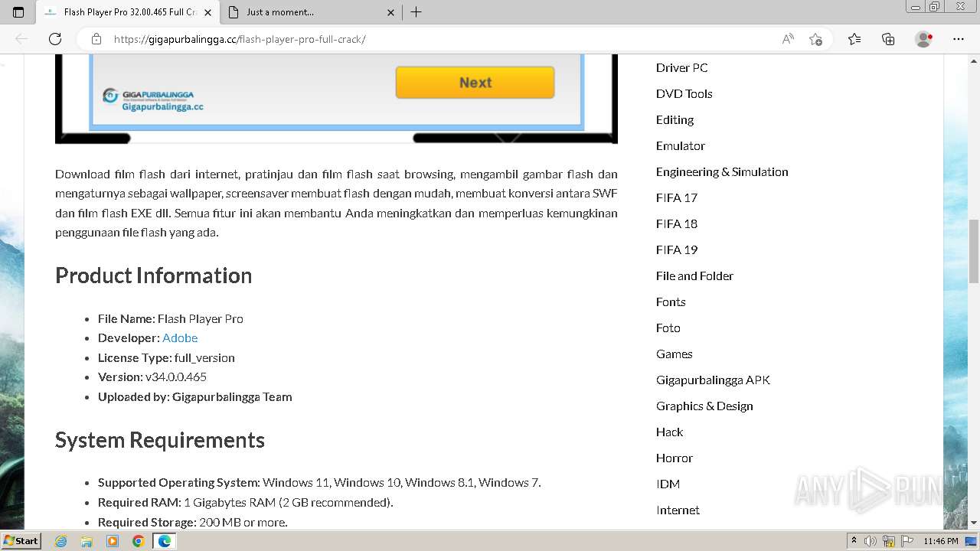Open the volume speaker tray icon
The height and width of the screenshot is (551, 980).
click(871, 541)
